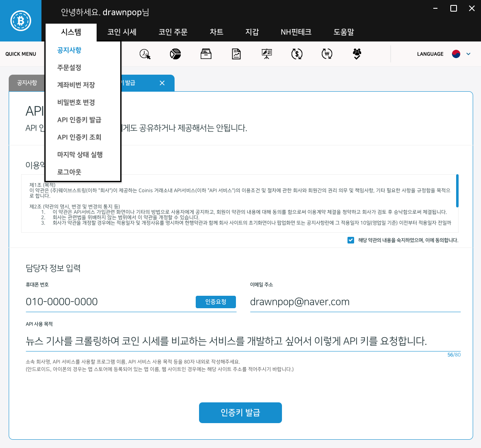
Task: Select API 인증키 조회 menu item
Action: [x=80, y=137]
